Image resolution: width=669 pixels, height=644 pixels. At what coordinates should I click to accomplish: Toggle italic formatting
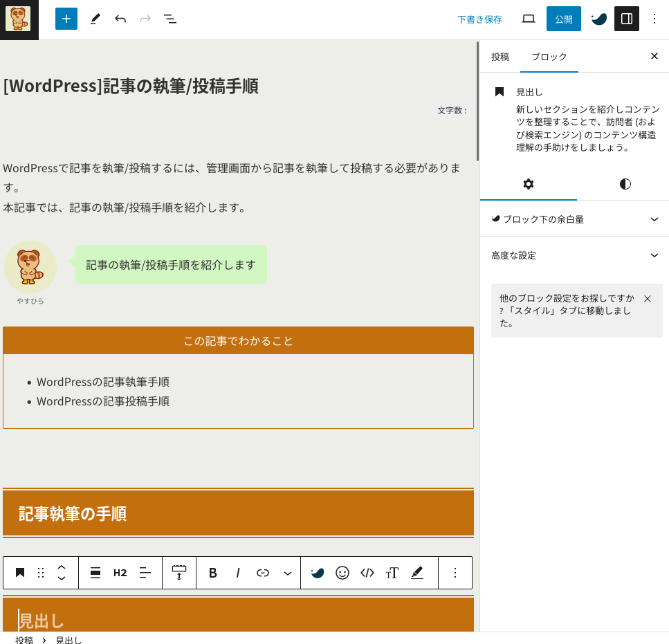(238, 573)
